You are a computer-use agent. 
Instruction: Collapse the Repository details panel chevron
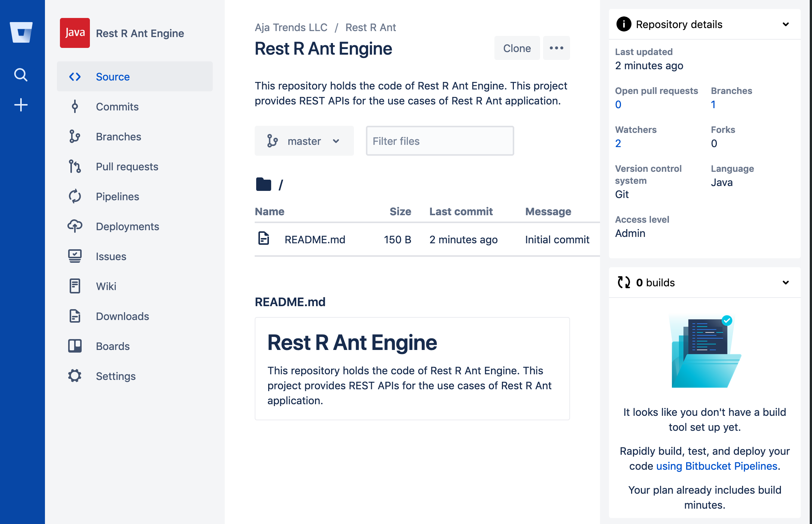(786, 24)
